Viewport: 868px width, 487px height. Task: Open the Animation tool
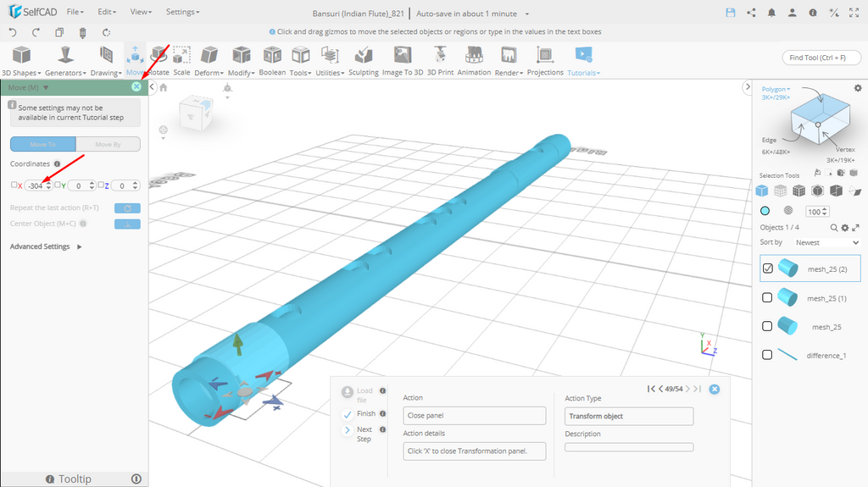point(474,59)
